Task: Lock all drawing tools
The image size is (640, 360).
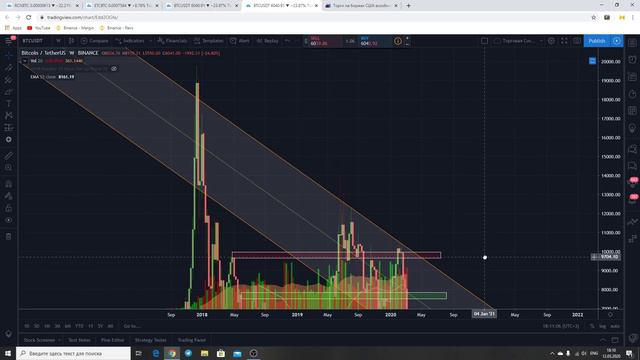Action: [9, 208]
